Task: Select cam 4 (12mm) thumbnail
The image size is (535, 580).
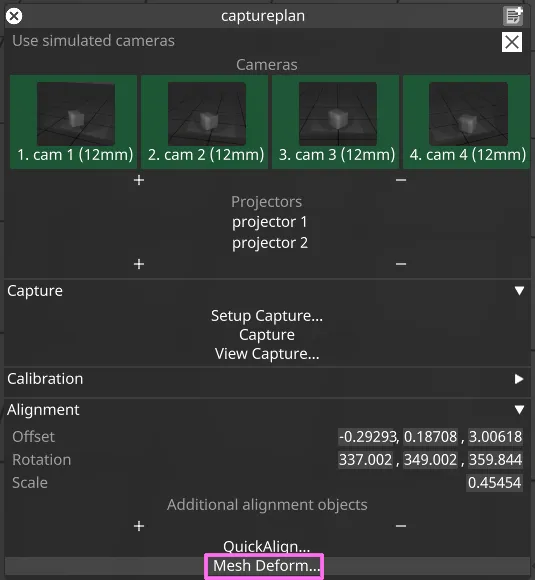Action: tap(467, 122)
